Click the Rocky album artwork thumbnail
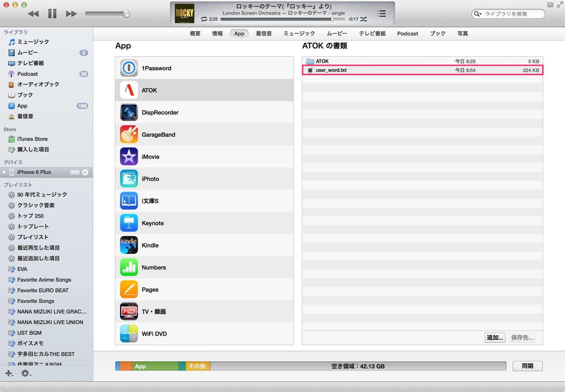The height and width of the screenshot is (392, 565). pyautogui.click(x=184, y=13)
